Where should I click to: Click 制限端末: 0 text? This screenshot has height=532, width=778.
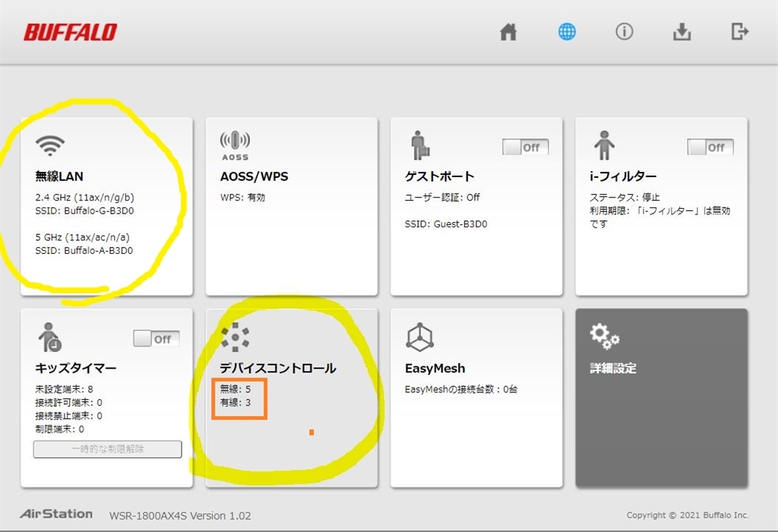click(x=59, y=429)
